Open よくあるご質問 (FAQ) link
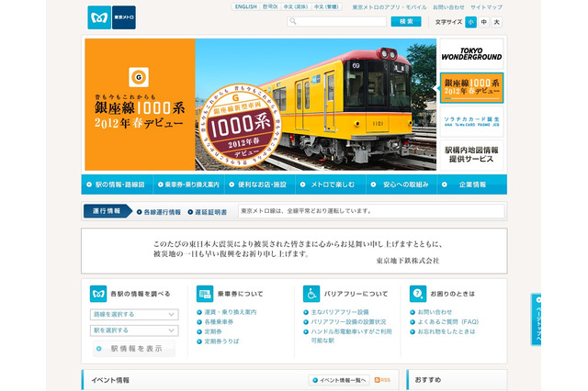 click(x=448, y=322)
